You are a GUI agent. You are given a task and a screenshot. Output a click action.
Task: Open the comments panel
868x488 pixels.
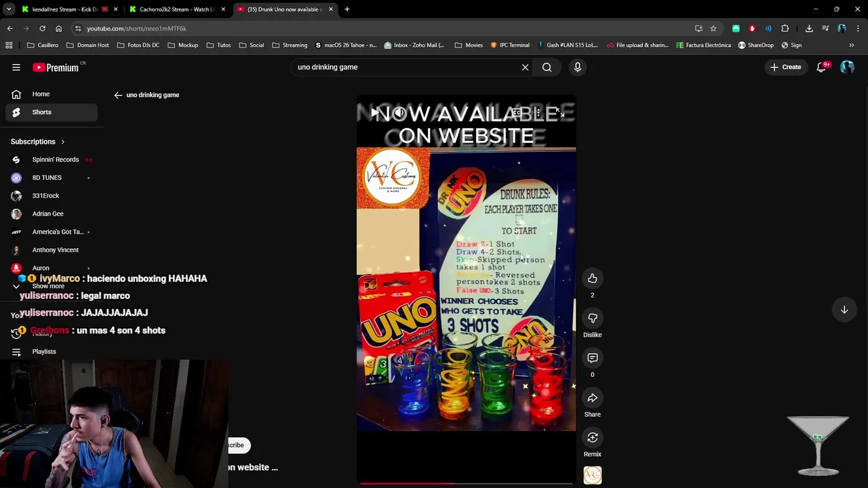pos(593,358)
